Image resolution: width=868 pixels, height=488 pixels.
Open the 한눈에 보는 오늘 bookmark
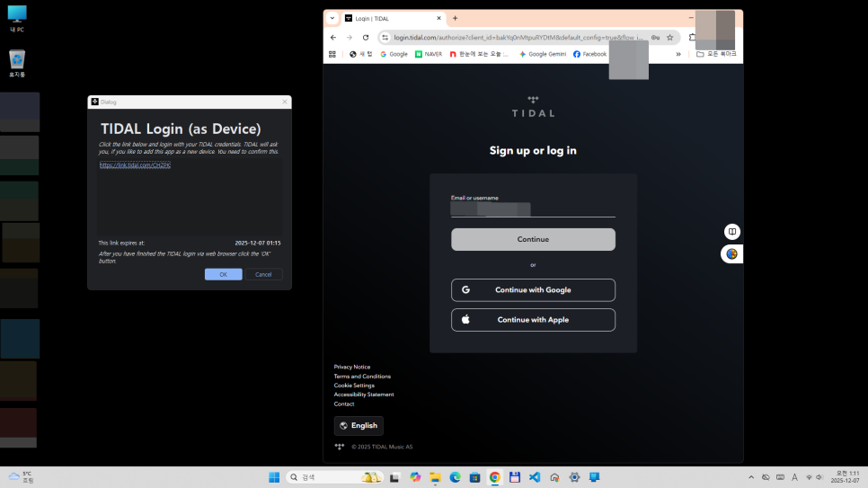479,54
